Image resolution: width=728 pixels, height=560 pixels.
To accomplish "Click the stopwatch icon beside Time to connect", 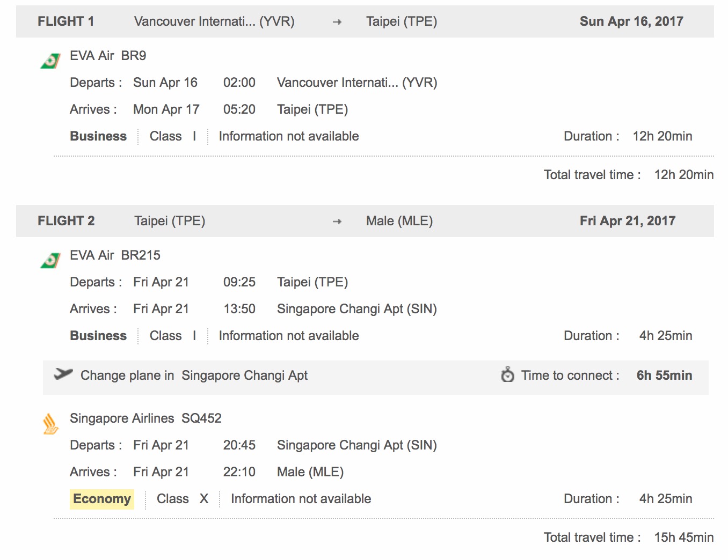I will pyautogui.click(x=507, y=374).
